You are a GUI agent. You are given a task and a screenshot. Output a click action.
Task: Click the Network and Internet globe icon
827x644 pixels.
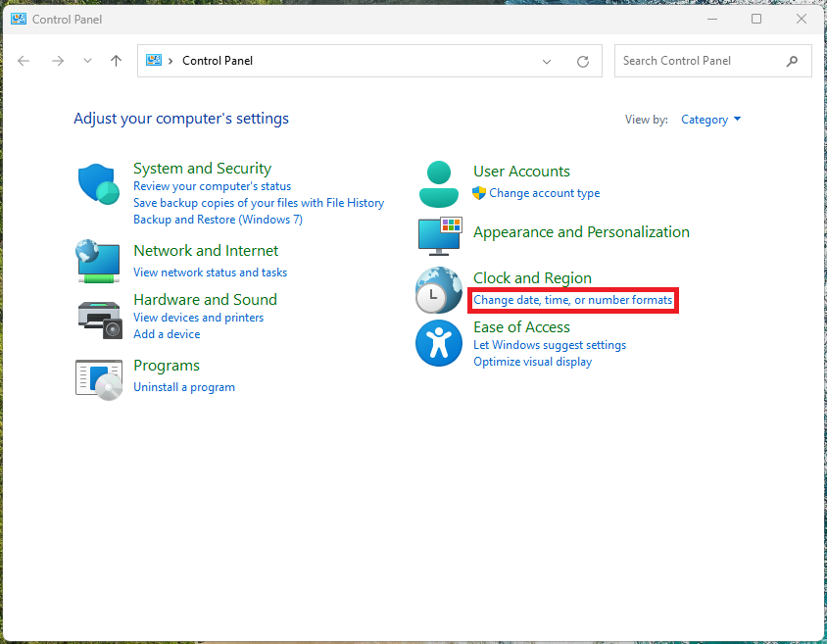click(98, 262)
